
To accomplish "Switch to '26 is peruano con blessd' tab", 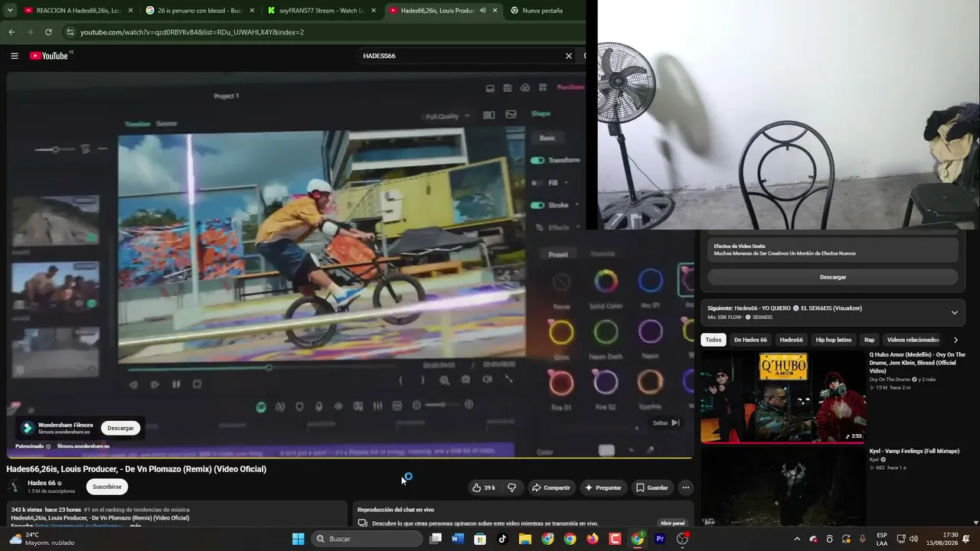I will coord(201,11).
